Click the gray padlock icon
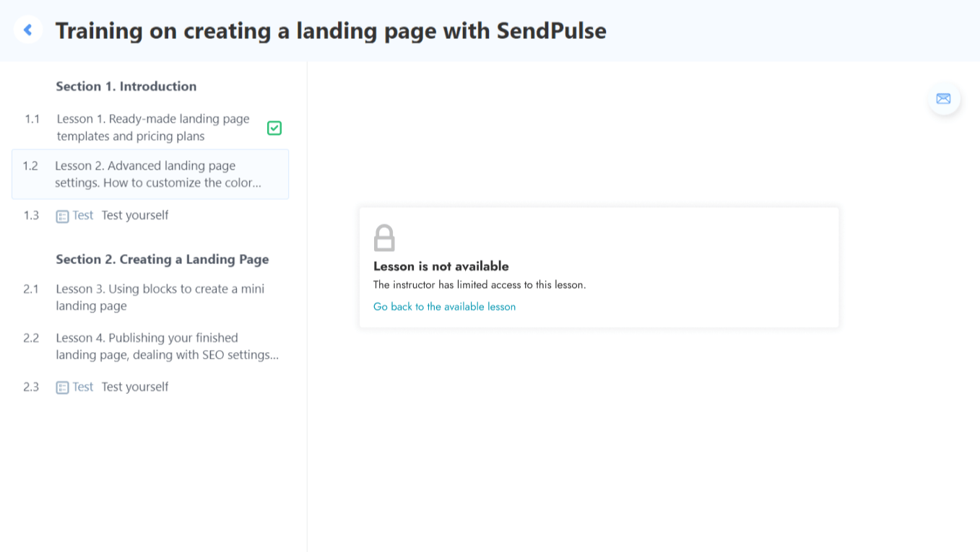The width and height of the screenshot is (980, 552). coord(384,237)
